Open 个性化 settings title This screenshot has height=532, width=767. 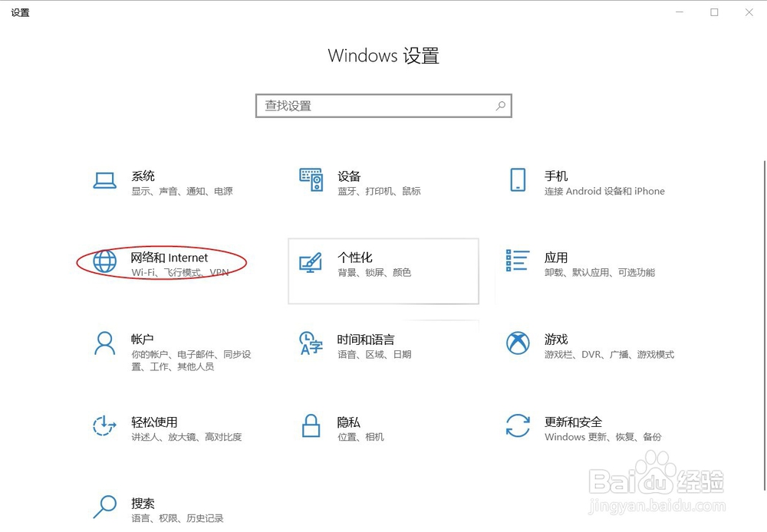(x=355, y=258)
